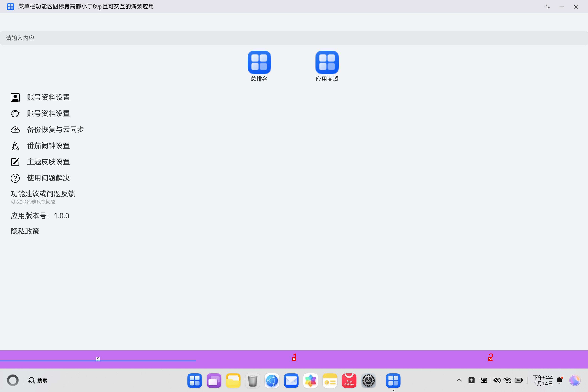This screenshot has width=588, height=392.
Task: Click the piggy bank icon in the list
Action: (15, 114)
